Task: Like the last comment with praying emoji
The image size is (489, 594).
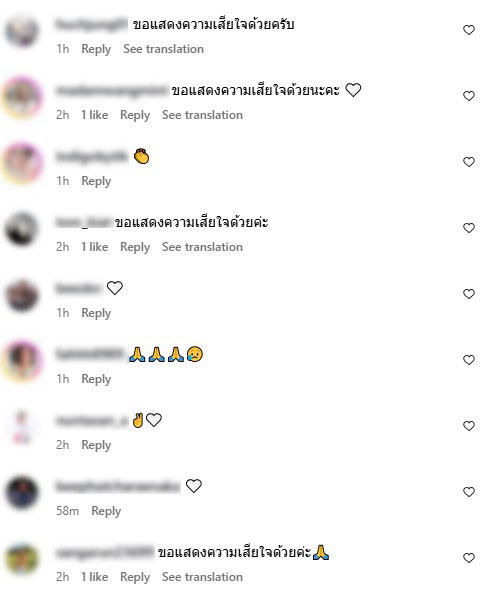Action: 469,558
